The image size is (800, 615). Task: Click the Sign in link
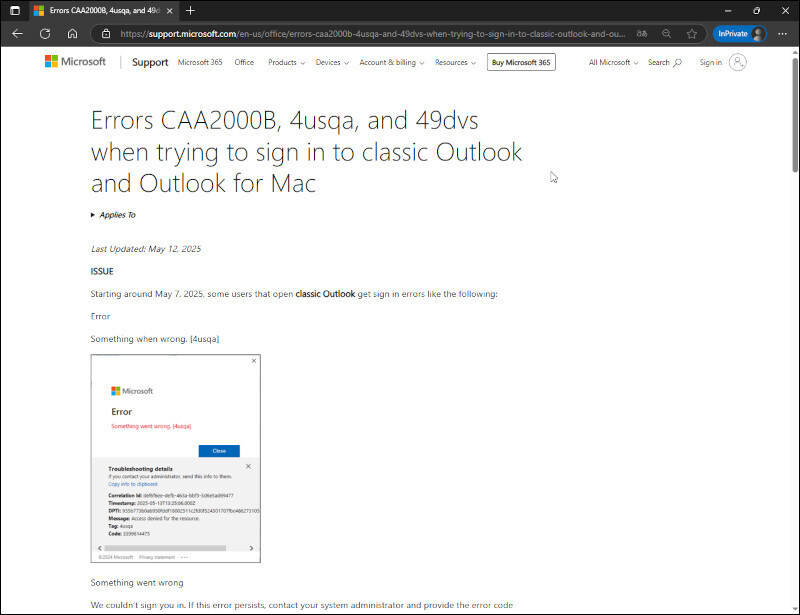tap(710, 62)
